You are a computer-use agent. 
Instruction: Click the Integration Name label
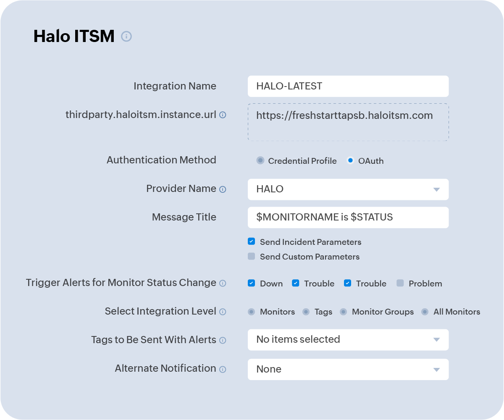point(175,86)
